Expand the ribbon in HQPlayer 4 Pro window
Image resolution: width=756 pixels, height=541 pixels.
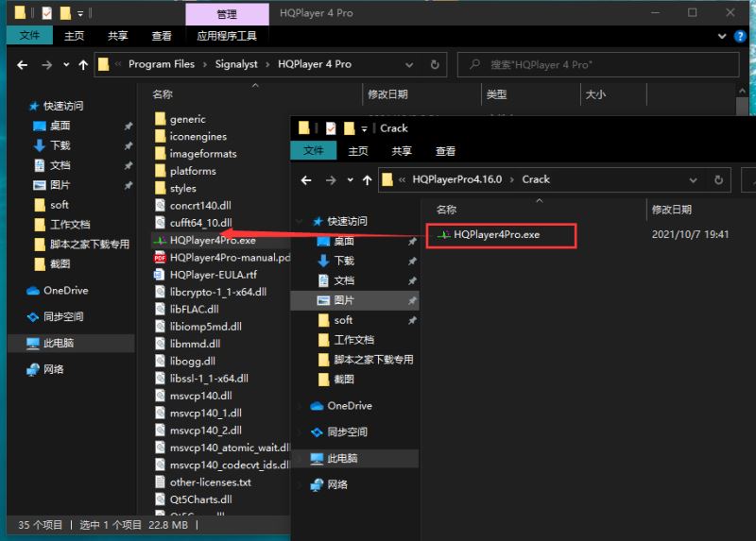[722, 36]
